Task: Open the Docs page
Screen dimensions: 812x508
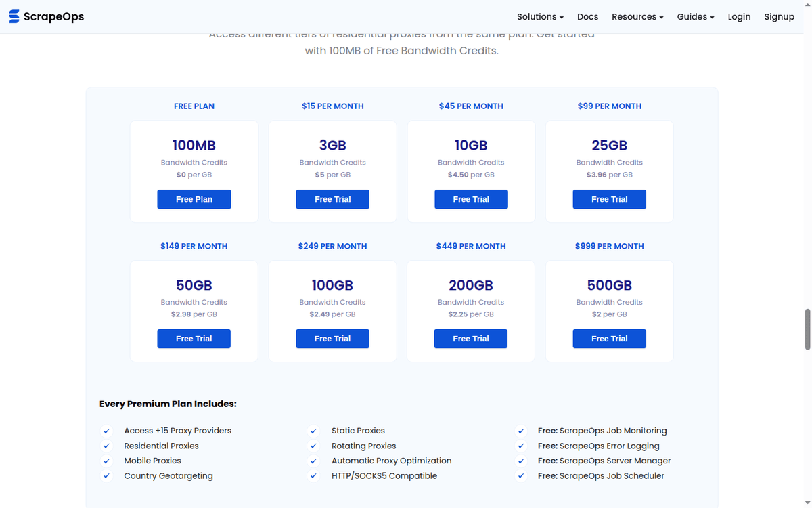Action: (587, 17)
